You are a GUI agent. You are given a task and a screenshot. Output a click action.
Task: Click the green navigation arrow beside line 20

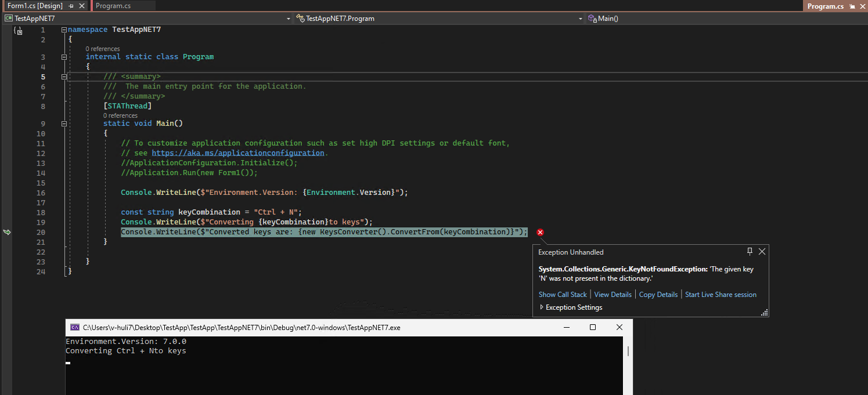(7, 231)
